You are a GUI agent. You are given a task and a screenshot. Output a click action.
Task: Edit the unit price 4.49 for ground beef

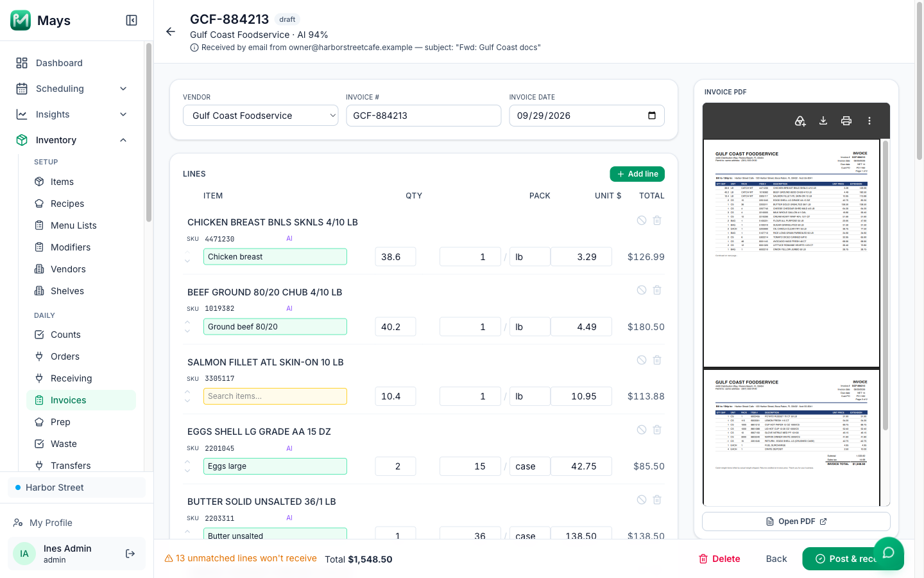[x=581, y=327]
